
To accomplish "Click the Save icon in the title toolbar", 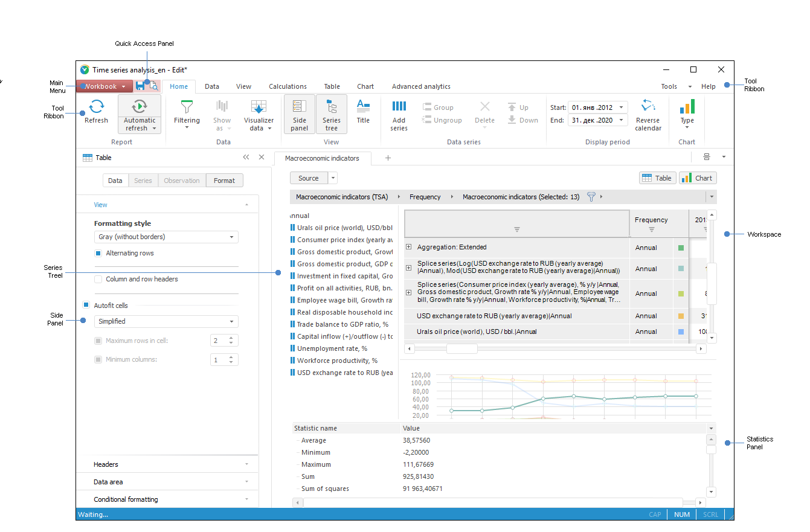I will click(x=140, y=86).
